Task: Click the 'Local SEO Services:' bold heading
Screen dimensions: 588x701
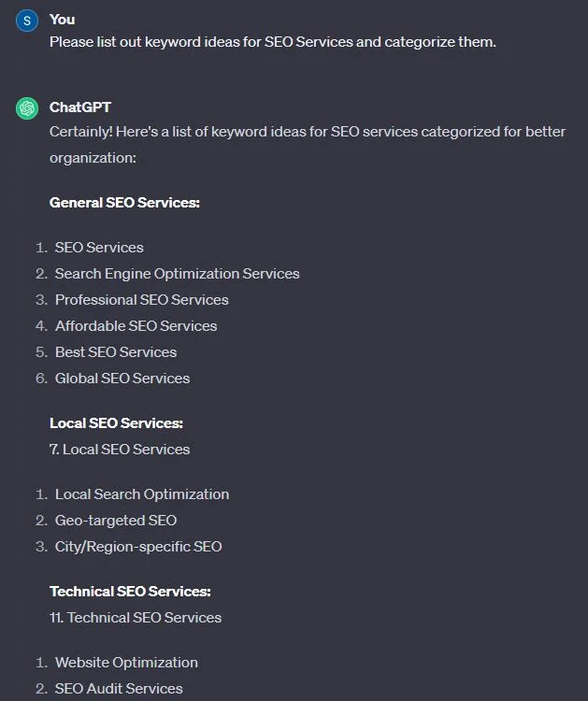Action: (116, 422)
